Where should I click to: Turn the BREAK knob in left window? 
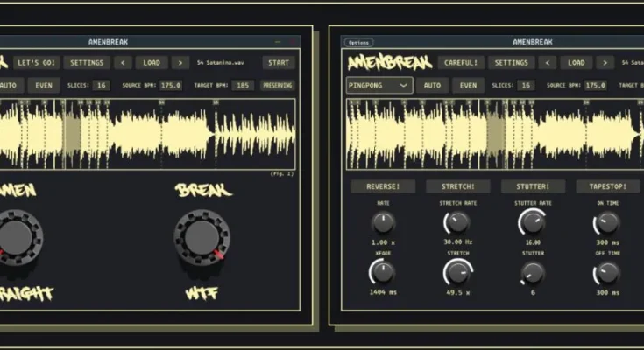tap(202, 236)
